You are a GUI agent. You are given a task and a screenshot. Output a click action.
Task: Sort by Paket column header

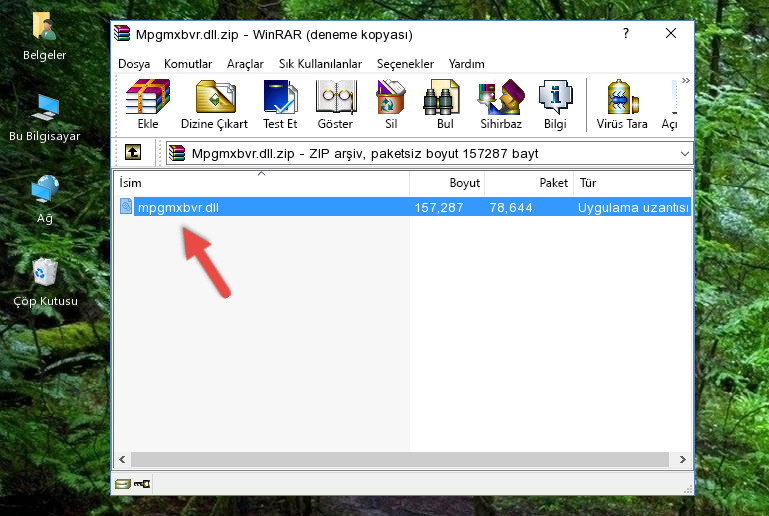(x=529, y=183)
